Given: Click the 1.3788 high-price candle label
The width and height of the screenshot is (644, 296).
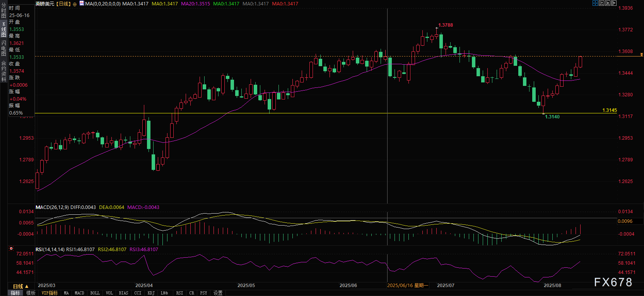Looking at the screenshot, I should (446, 25).
